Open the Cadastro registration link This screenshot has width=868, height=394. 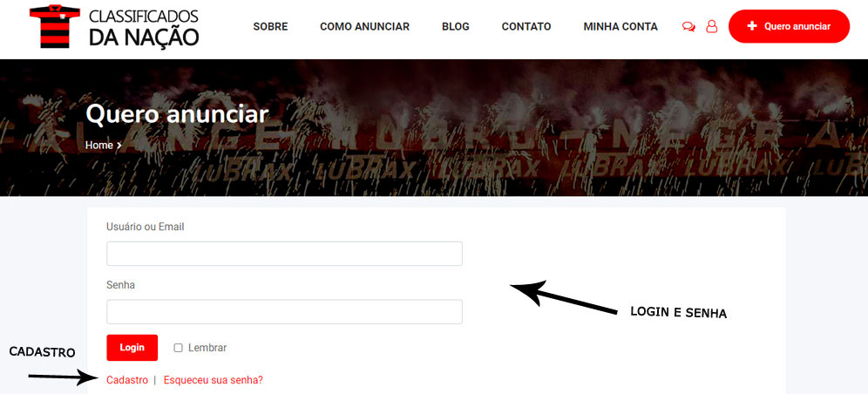point(127,380)
